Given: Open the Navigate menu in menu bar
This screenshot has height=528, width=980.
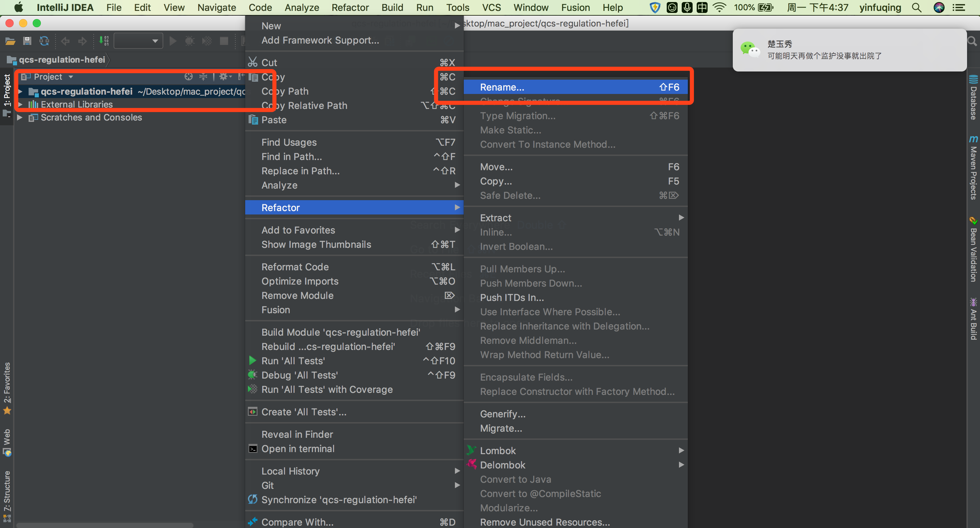Looking at the screenshot, I should point(217,7).
